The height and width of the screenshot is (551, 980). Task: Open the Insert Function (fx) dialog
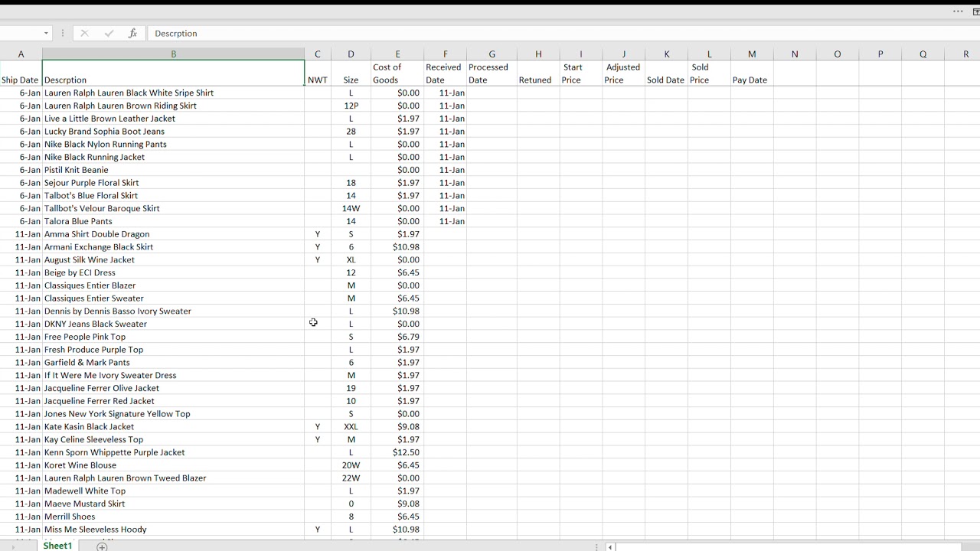(133, 34)
